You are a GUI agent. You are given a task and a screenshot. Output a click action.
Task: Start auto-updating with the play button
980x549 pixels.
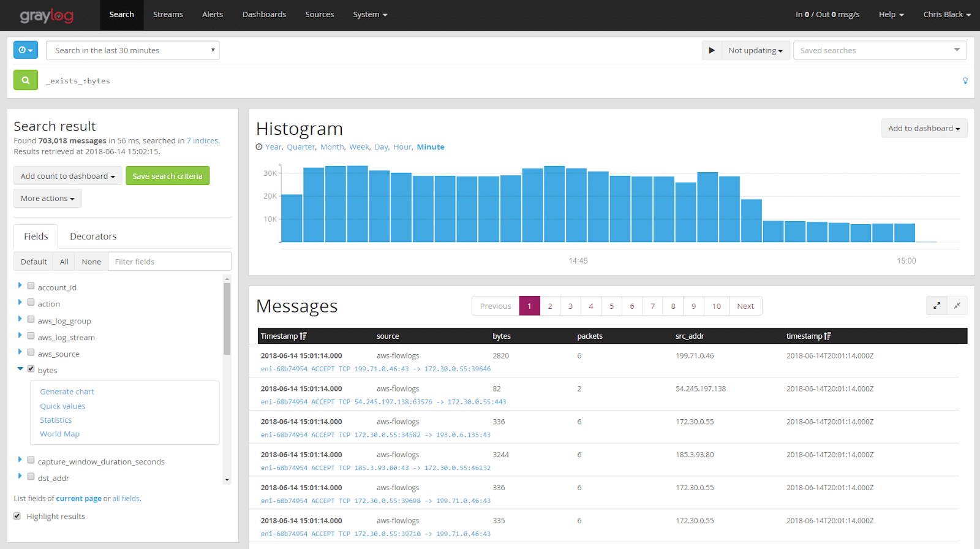pos(711,50)
